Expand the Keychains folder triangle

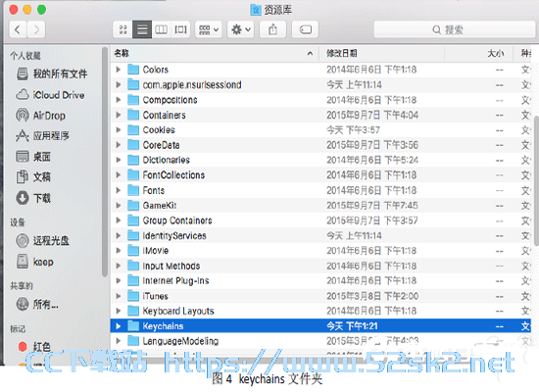tap(119, 326)
